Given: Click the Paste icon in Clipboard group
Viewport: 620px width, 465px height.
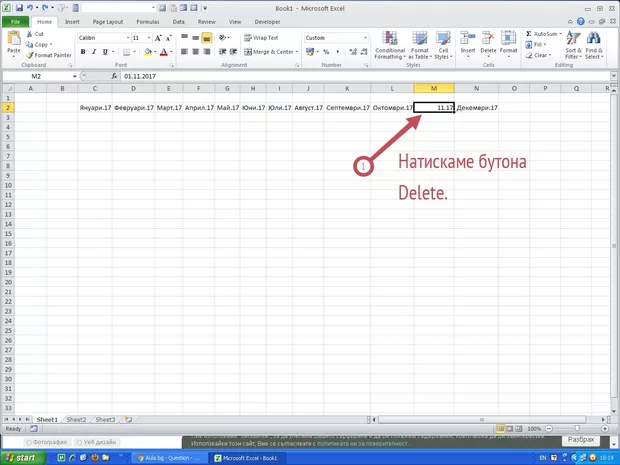Looking at the screenshot, I should coord(13,40).
